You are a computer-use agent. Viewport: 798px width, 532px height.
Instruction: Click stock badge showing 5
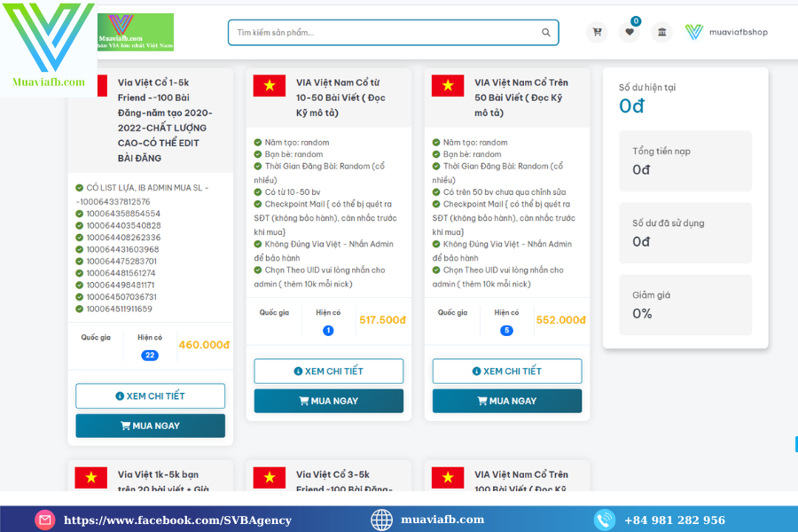click(x=506, y=331)
